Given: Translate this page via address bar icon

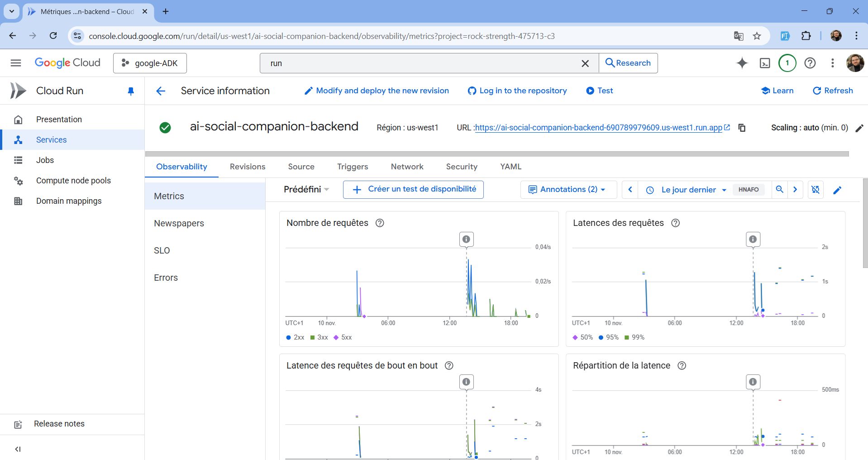Looking at the screenshot, I should (739, 36).
